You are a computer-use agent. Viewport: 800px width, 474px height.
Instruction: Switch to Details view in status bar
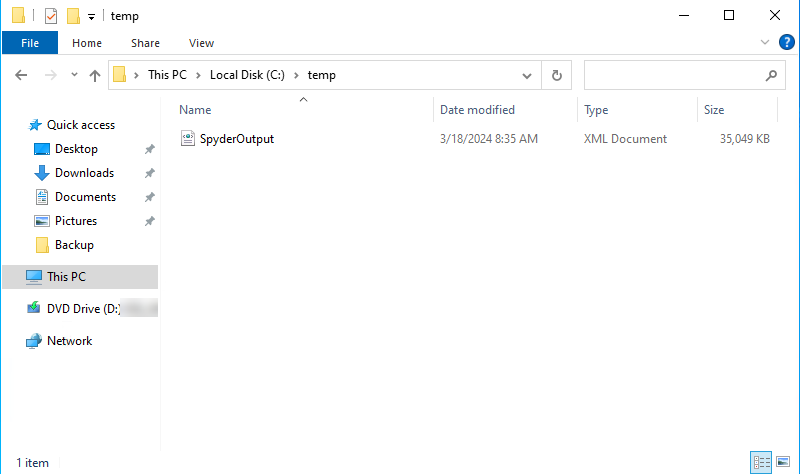761,462
